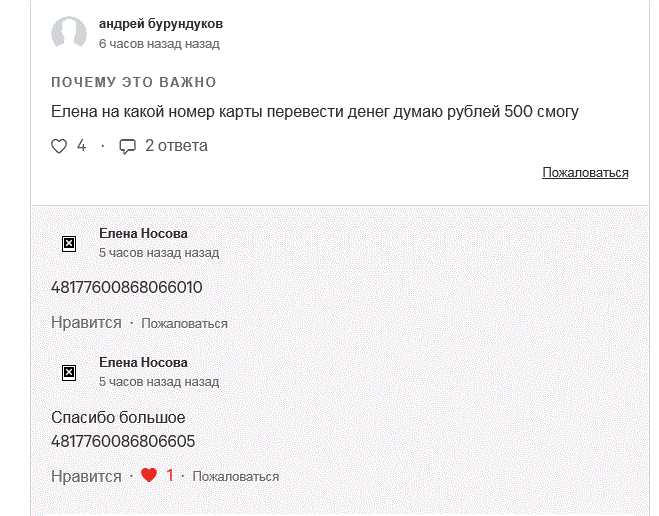Viewport: 659px width, 516px height.
Task: Click the red like count 1
Action: (170, 475)
